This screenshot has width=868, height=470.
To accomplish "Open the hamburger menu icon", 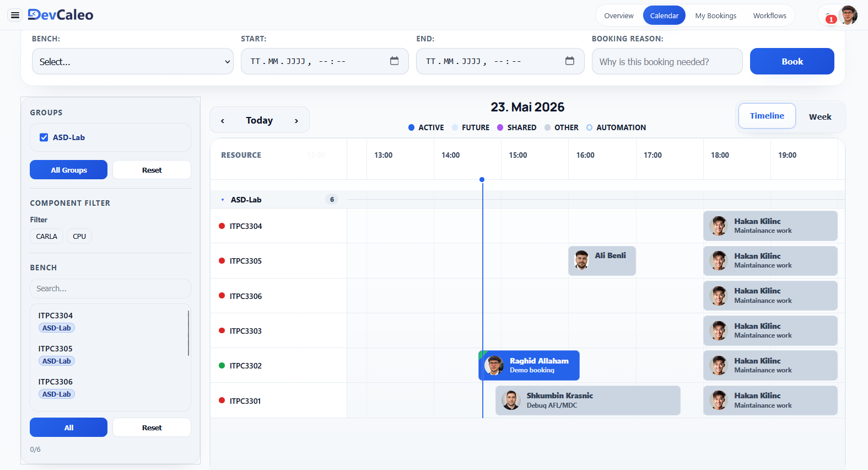I will 15,15.
